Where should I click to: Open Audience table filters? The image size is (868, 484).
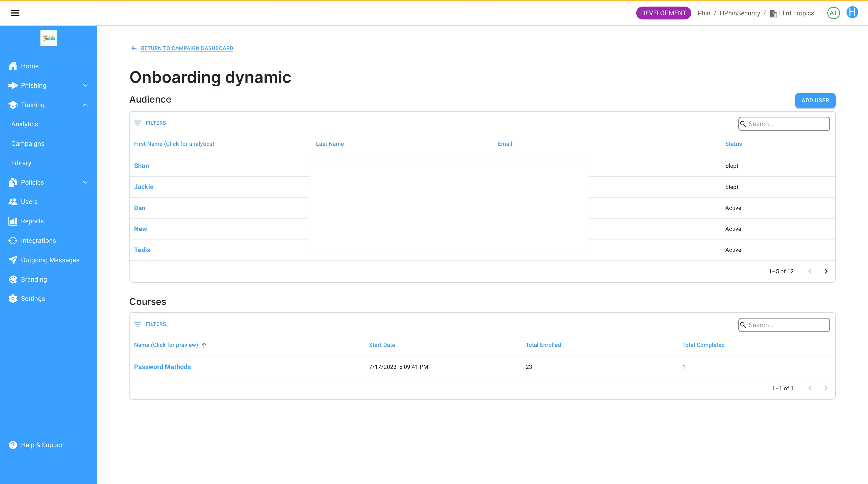coord(150,123)
